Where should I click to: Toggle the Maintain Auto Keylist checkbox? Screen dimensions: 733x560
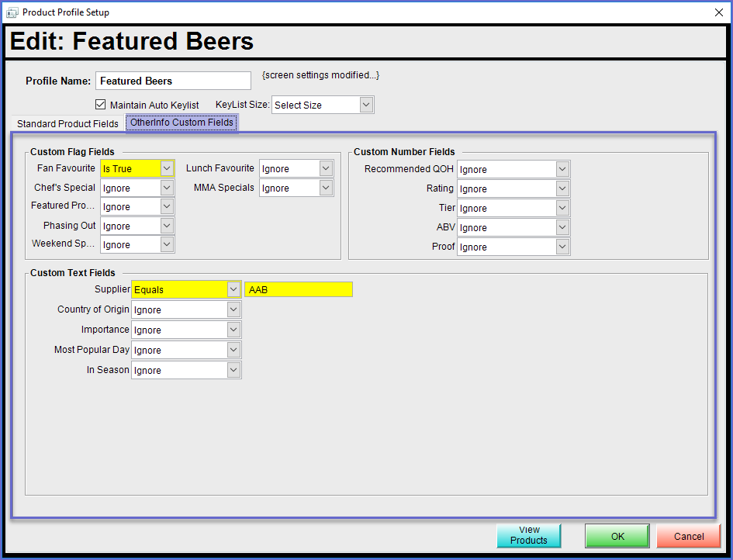coord(100,105)
